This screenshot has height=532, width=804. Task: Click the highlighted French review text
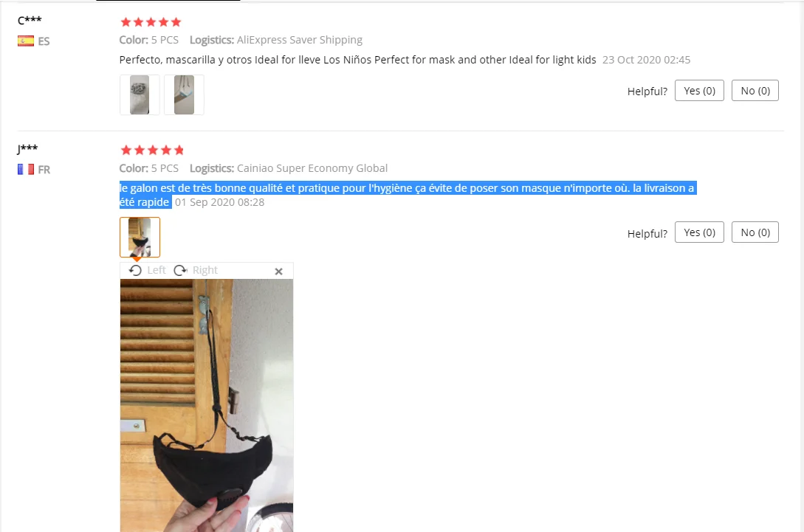point(408,195)
